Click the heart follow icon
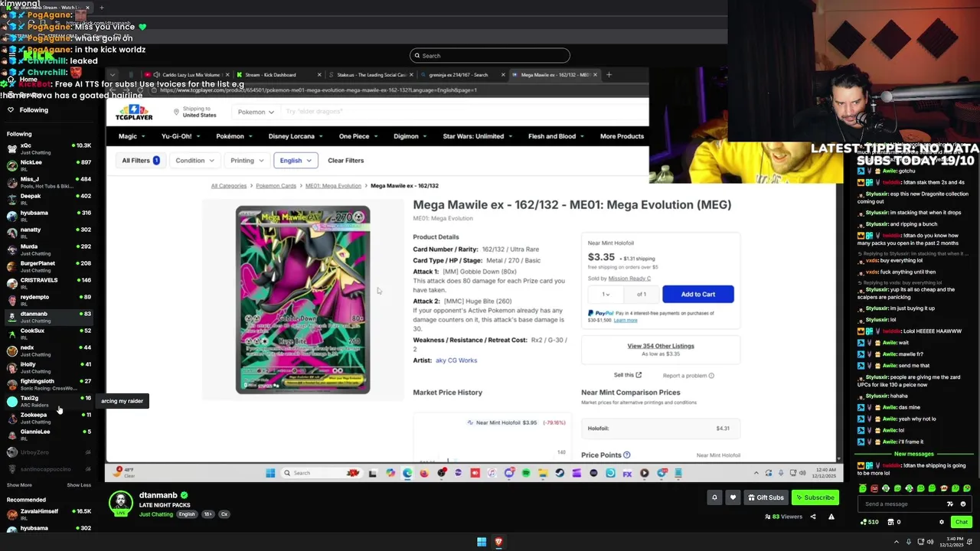The height and width of the screenshot is (551, 980). point(733,497)
